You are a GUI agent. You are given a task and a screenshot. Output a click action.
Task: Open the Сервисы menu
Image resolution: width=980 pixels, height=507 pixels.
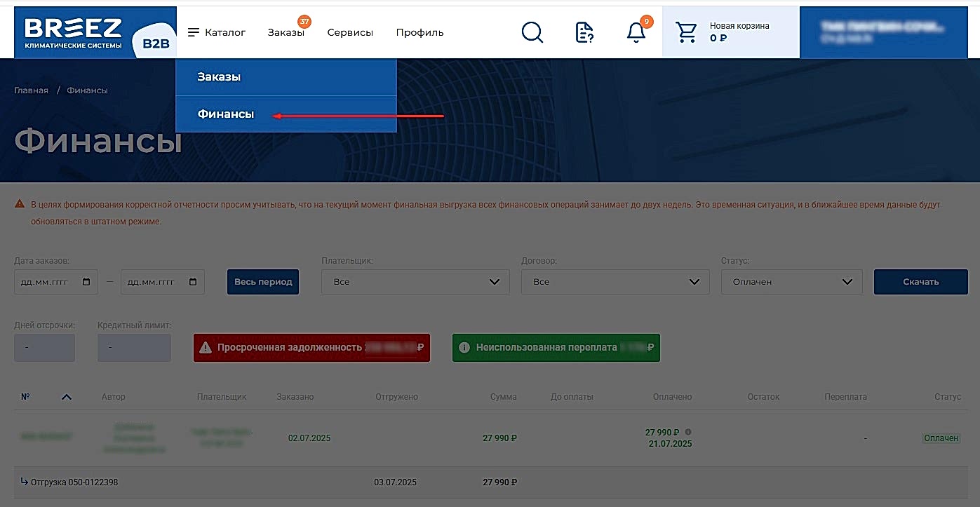pos(350,32)
